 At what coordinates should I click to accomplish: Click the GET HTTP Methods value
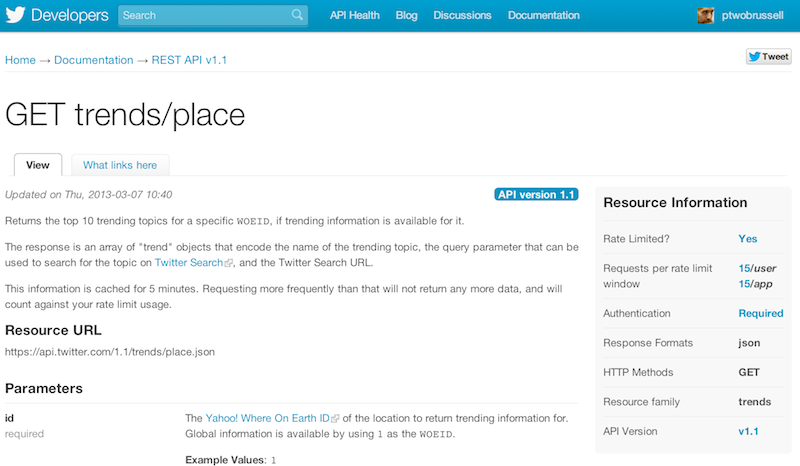749,372
